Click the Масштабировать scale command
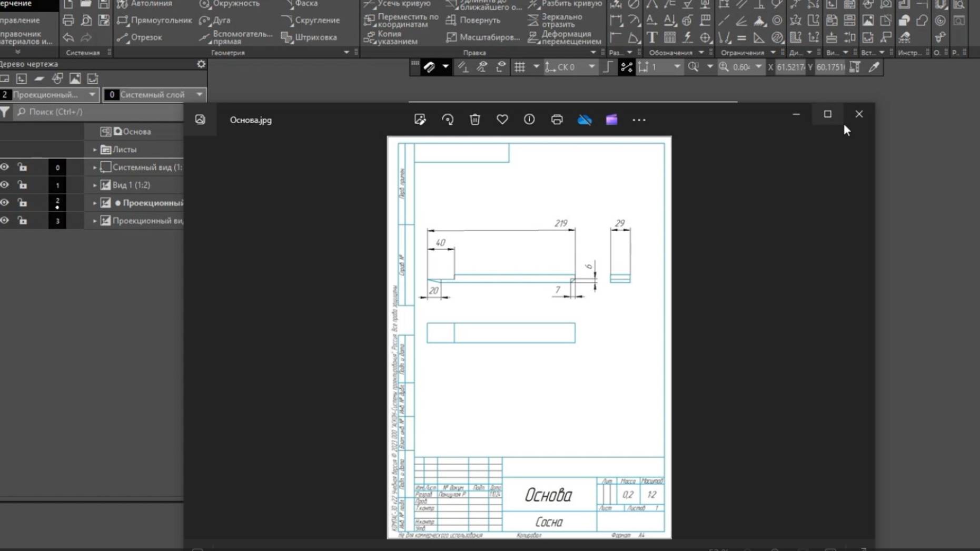Screen dimensions: 980x551 click(483, 37)
